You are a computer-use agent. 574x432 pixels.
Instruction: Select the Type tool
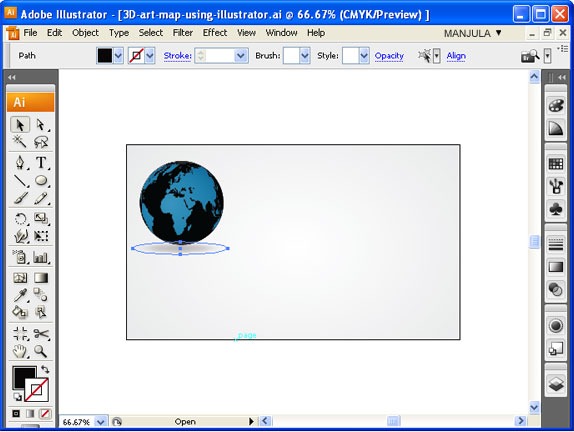click(41, 162)
